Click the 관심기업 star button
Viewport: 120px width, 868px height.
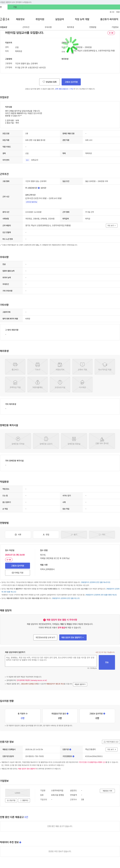pyautogui.click(x=11, y=800)
